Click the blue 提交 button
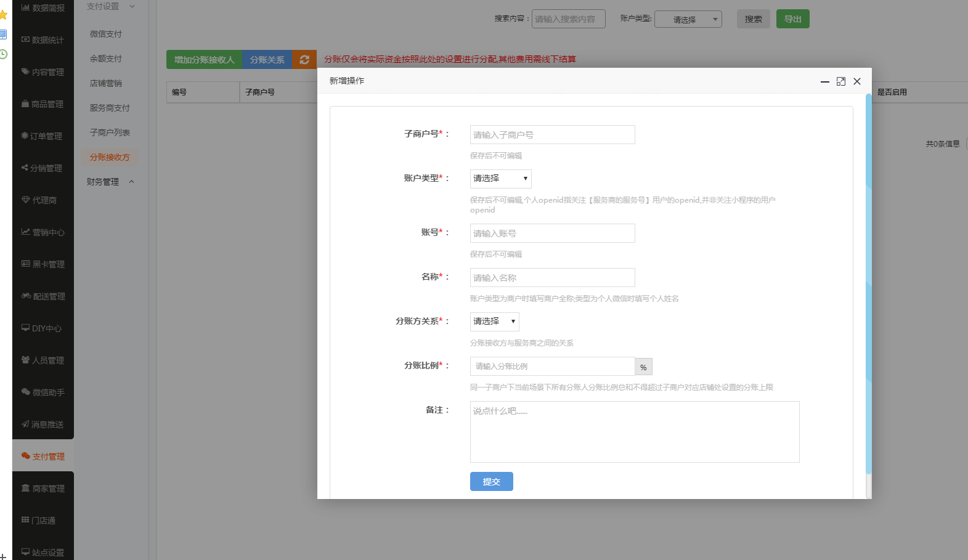This screenshot has height=560, width=968. click(491, 482)
